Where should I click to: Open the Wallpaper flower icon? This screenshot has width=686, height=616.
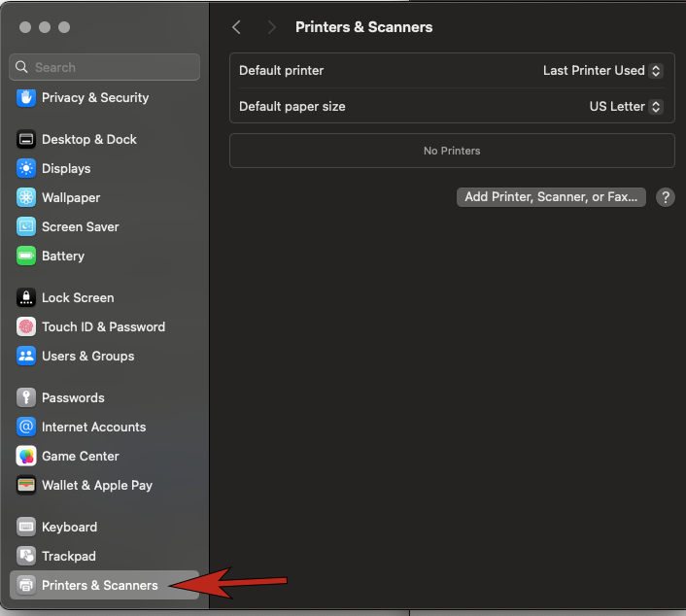click(x=26, y=197)
